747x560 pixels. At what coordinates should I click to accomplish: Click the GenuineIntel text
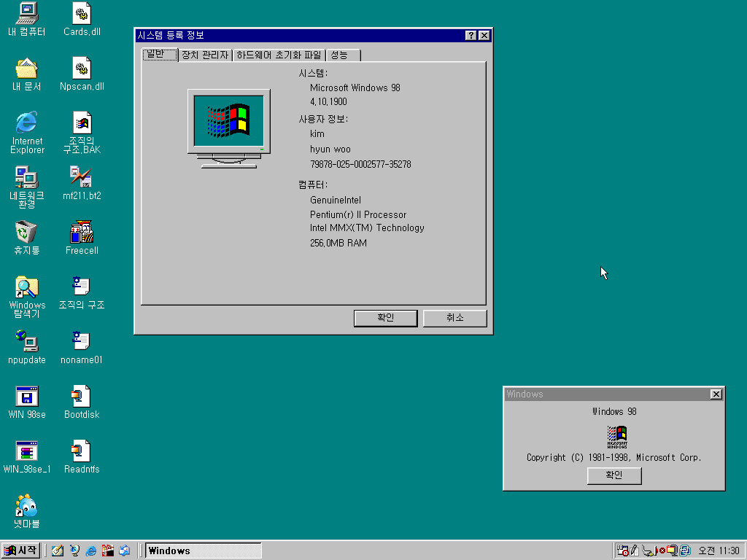(x=336, y=200)
